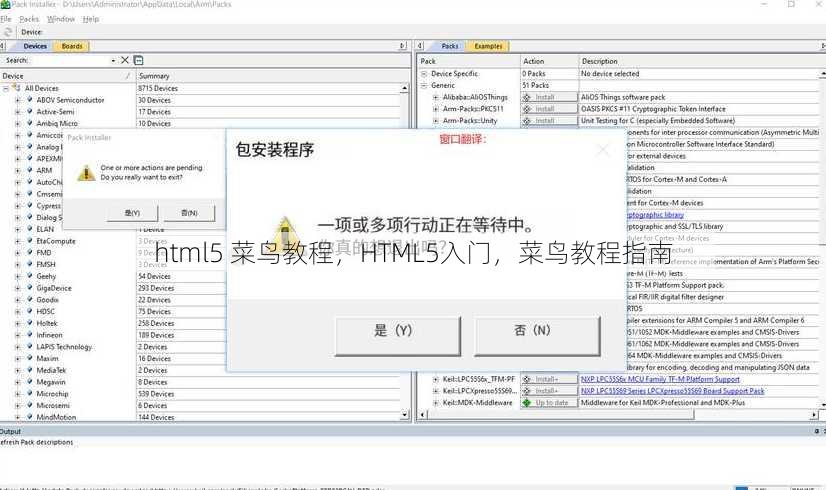Click 否(N) in small Pack Installer dialog
This screenshot has height=490, width=826.
[x=189, y=213]
